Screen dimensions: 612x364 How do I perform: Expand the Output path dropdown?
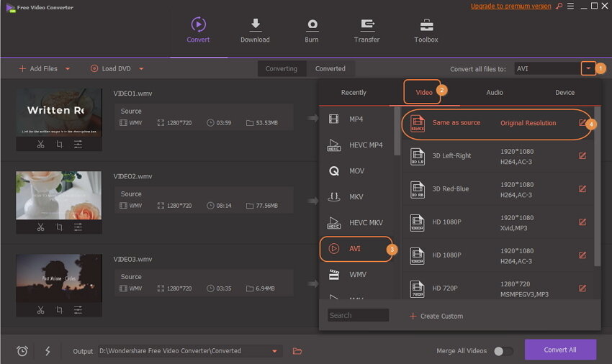[274, 351]
